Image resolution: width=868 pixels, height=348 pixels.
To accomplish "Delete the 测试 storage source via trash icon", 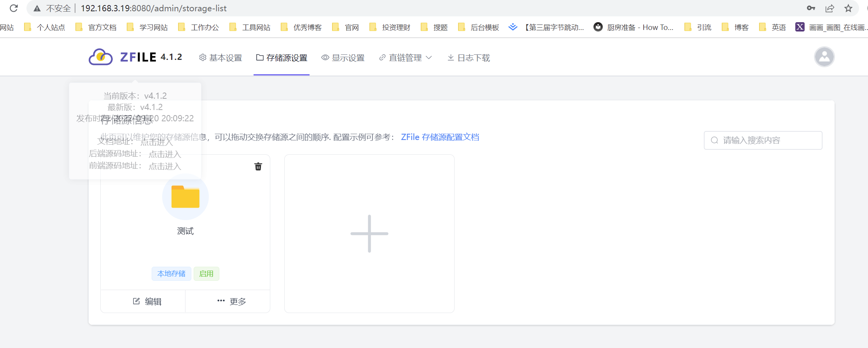I will [x=258, y=166].
